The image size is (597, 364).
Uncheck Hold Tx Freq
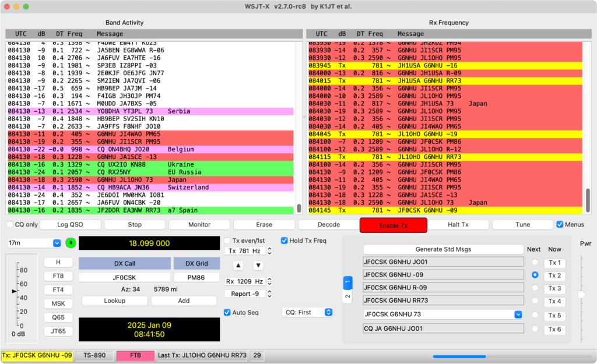coord(285,241)
